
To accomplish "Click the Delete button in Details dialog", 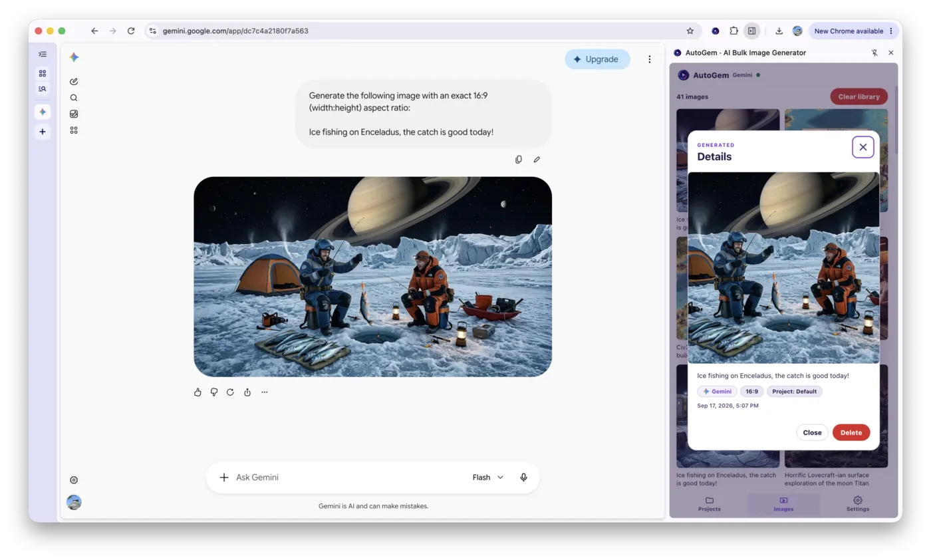I will (851, 432).
